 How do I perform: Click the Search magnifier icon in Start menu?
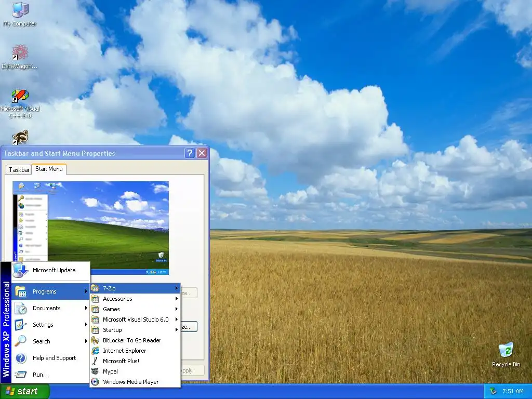click(20, 341)
